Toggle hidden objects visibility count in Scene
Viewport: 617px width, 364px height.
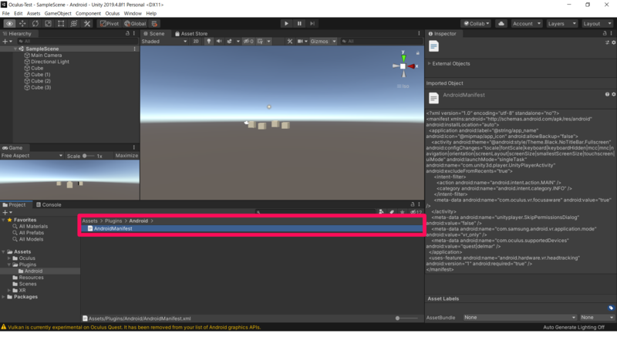pos(248,42)
